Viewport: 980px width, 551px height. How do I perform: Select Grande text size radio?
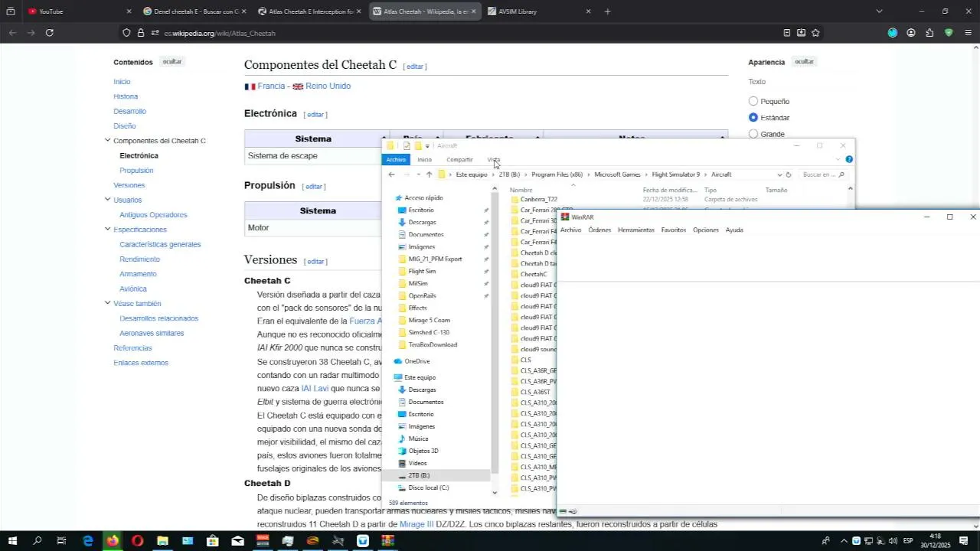click(753, 134)
